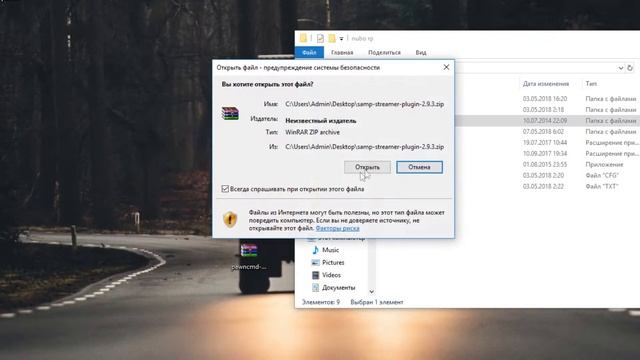Click the Pictures folder icon in navigation pane
This screenshot has width=640, height=360.
pyautogui.click(x=315, y=262)
